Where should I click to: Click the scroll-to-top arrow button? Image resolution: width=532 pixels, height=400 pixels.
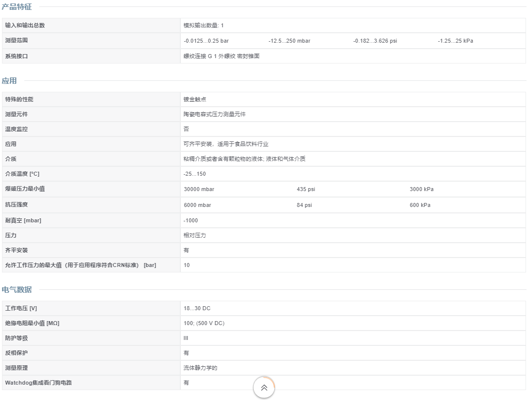click(x=264, y=388)
